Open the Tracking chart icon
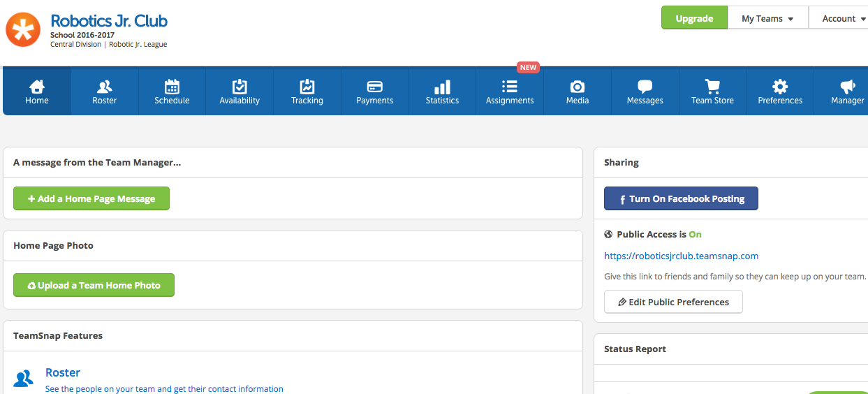This screenshot has height=394, width=868. [307, 86]
